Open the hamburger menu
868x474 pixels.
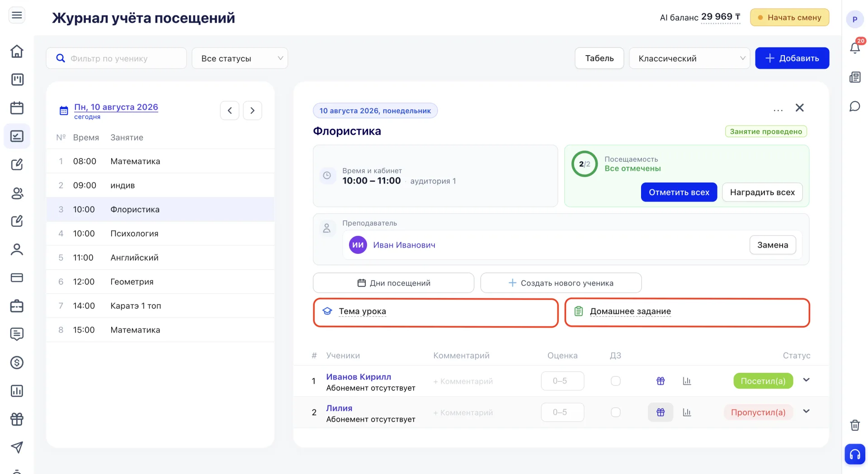[x=17, y=15]
